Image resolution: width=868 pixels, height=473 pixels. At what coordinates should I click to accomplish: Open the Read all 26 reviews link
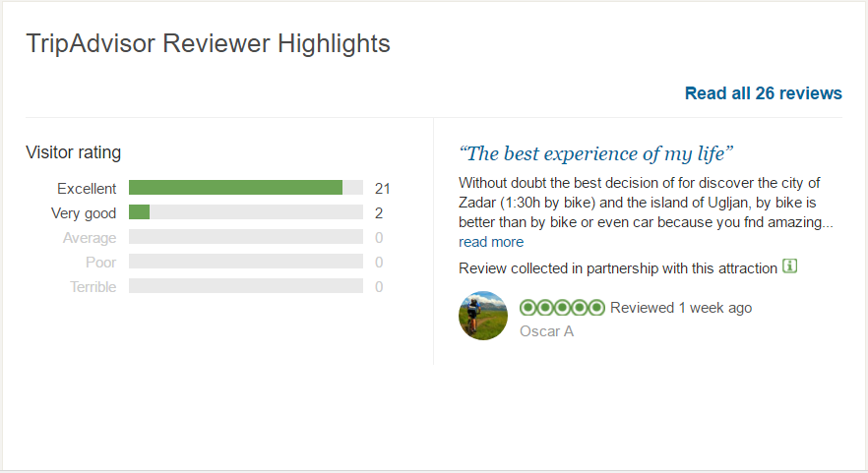pyautogui.click(x=764, y=93)
